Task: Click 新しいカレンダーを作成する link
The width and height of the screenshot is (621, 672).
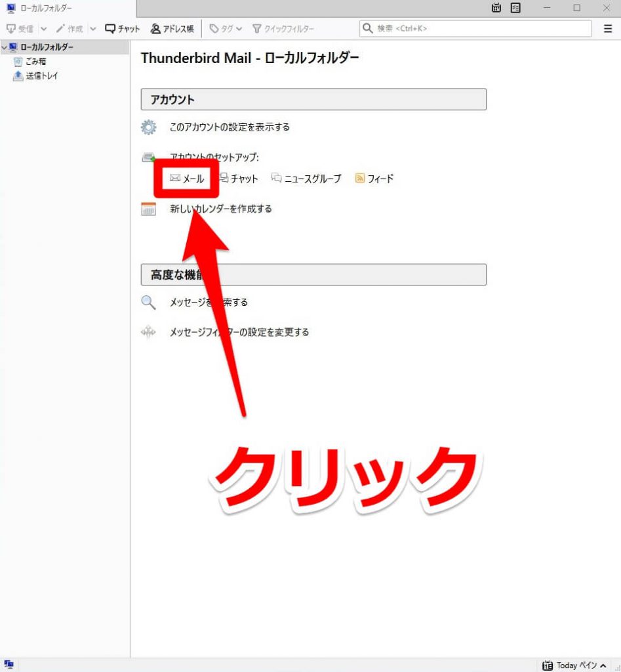Action: click(221, 209)
